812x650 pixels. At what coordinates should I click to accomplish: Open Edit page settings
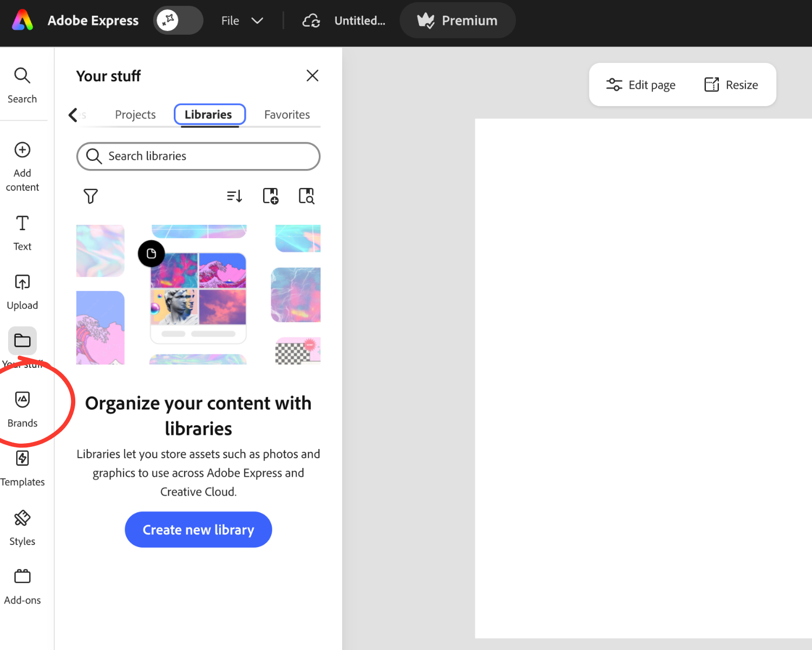[641, 85]
